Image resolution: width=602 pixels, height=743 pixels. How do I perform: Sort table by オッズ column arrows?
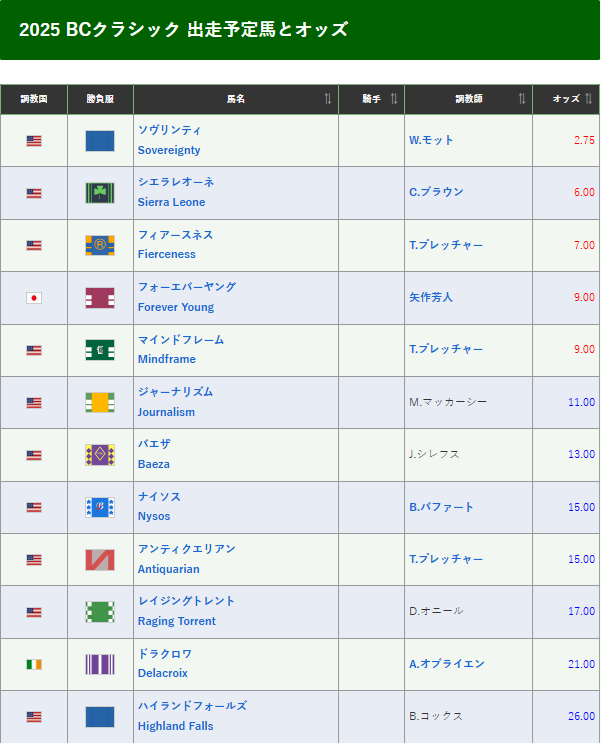coord(590,99)
